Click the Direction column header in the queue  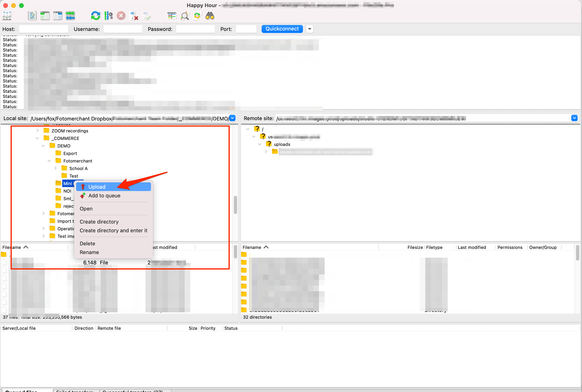click(84, 328)
